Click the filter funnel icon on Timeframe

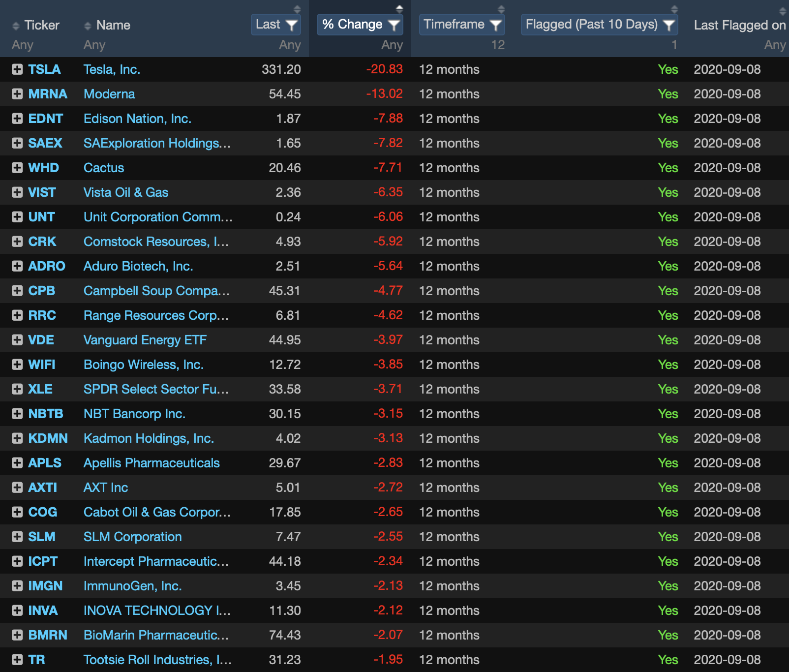[x=496, y=25]
